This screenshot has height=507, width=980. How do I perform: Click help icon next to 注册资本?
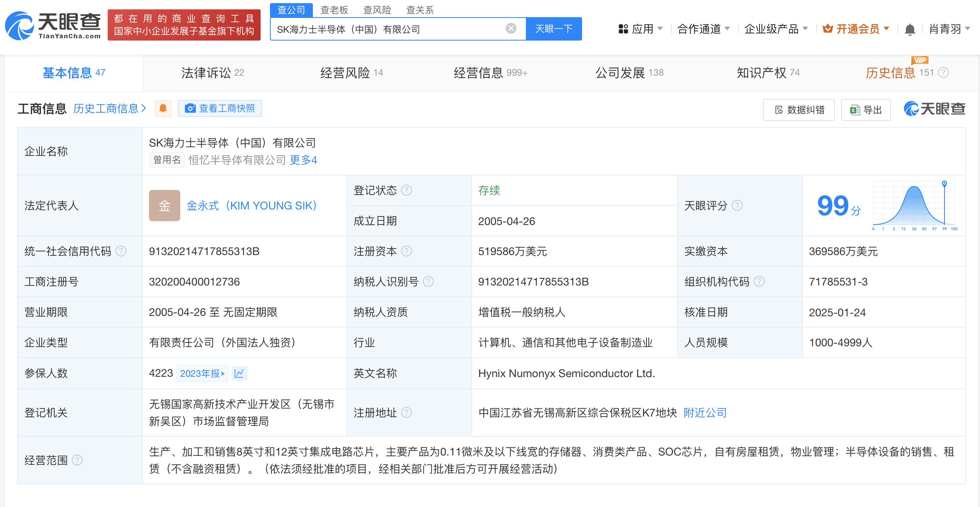407,251
